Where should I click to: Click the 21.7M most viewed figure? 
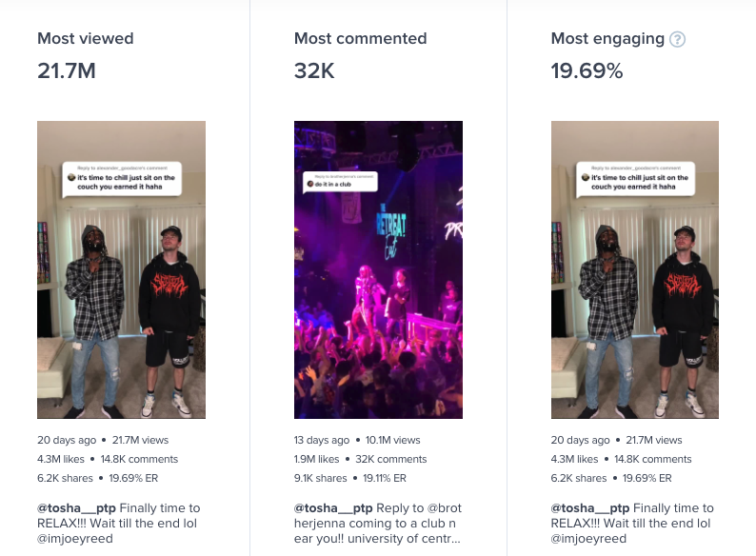(x=67, y=70)
